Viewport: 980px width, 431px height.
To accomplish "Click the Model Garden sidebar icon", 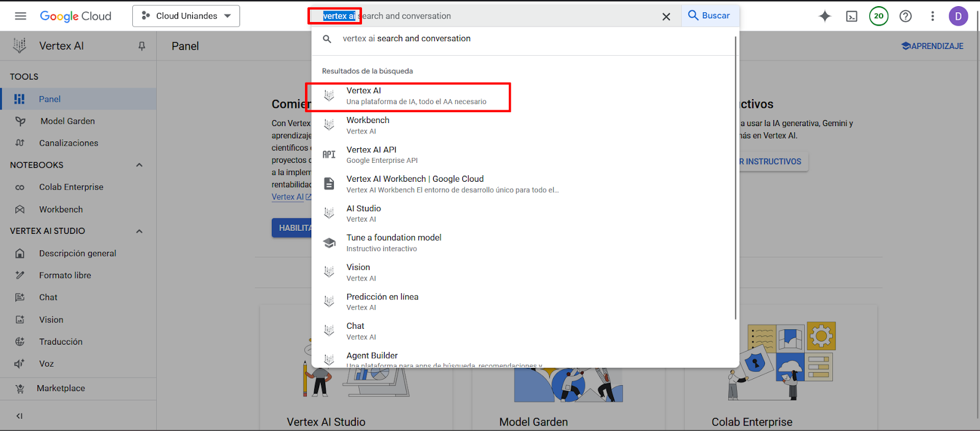I will [20, 121].
